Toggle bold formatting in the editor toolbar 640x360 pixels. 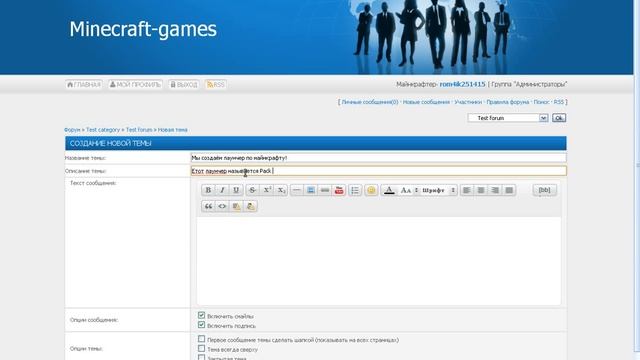[x=208, y=190]
